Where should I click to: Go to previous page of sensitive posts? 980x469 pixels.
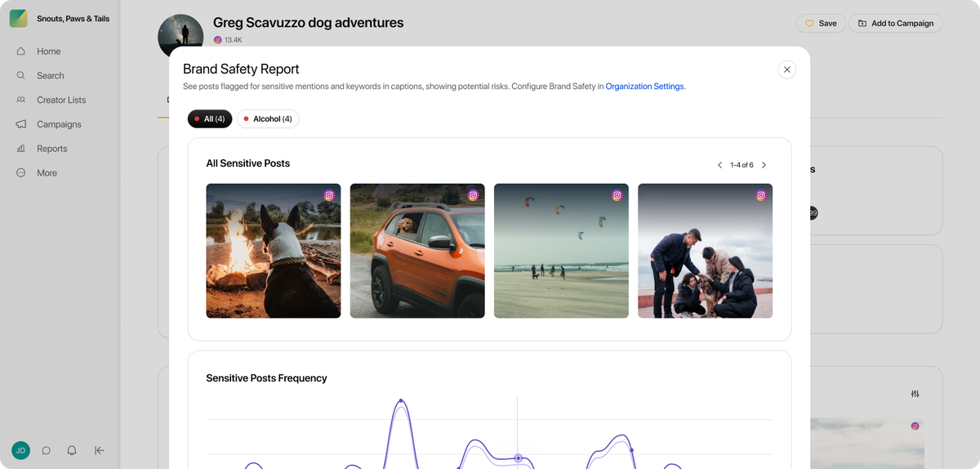(719, 165)
